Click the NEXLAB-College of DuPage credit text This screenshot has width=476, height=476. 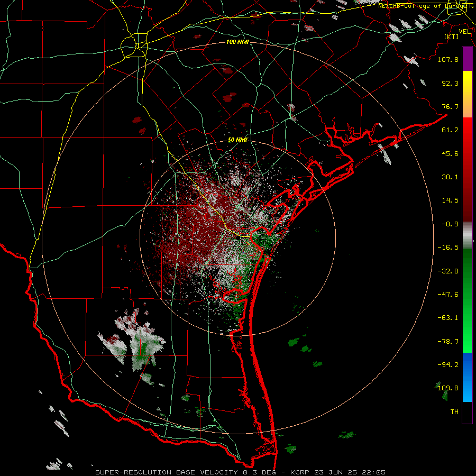click(x=425, y=6)
